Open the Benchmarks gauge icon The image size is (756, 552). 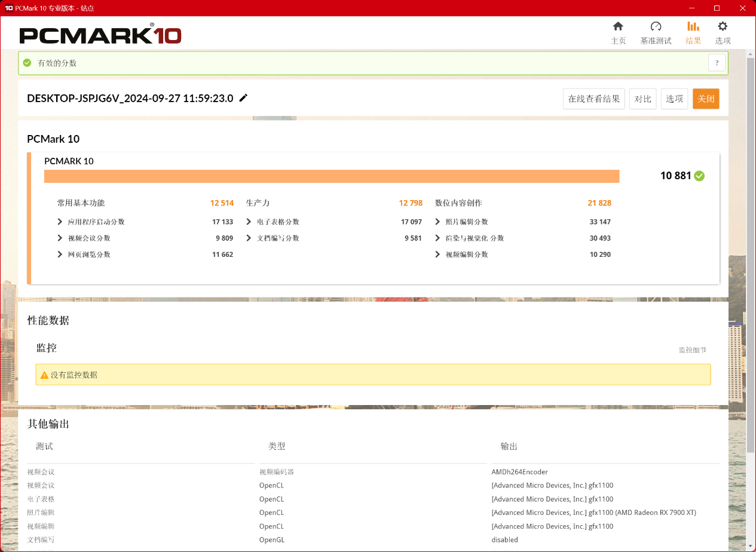click(656, 26)
